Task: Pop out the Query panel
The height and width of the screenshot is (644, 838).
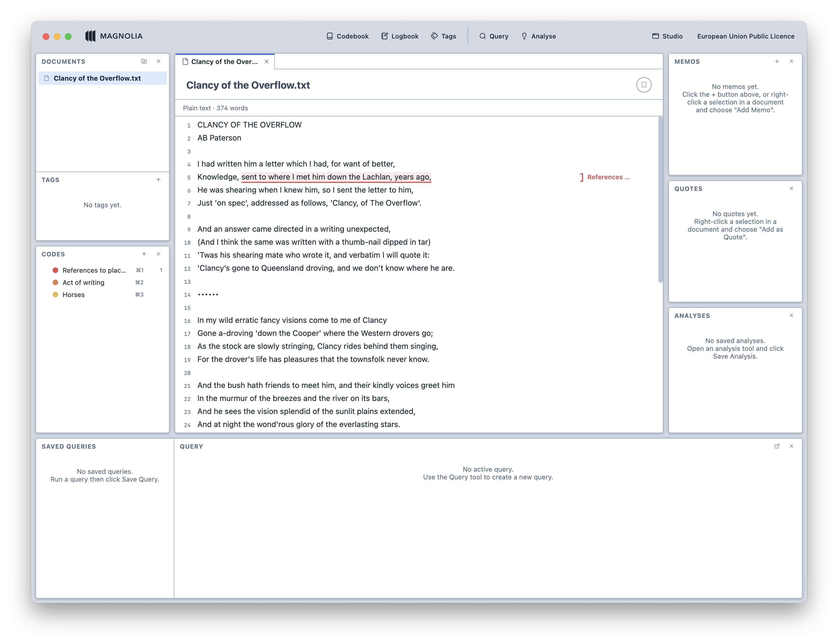Action: tap(777, 446)
